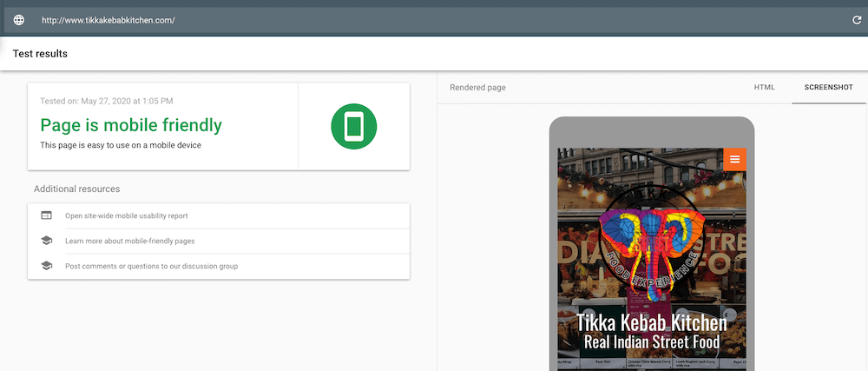The image size is (868, 371).
Task: Click the 'Rendered page' label
Action: (477, 88)
